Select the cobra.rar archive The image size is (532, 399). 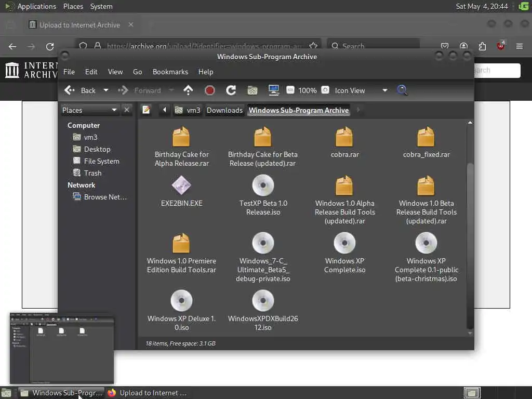344,142
